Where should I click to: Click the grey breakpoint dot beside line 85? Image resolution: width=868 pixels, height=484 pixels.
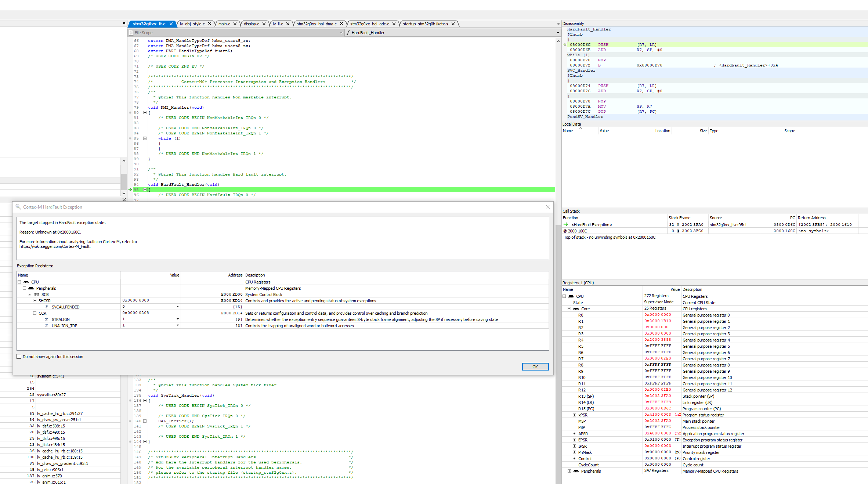click(130, 138)
